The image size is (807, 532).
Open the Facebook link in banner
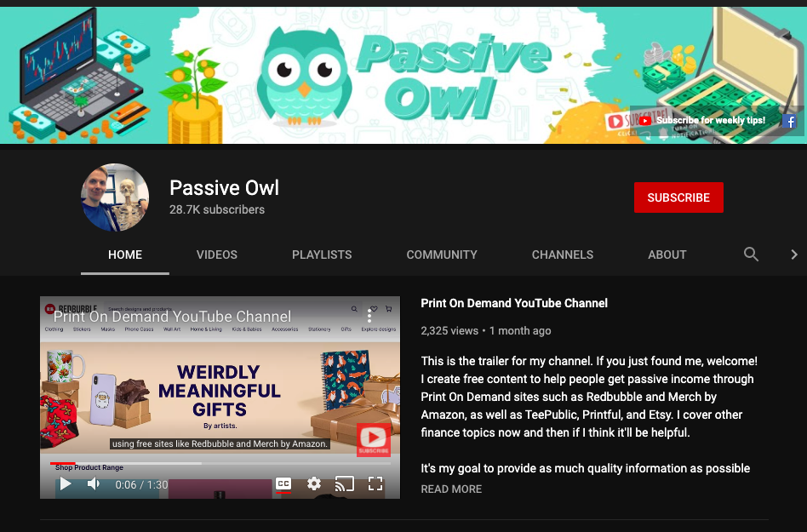(789, 122)
